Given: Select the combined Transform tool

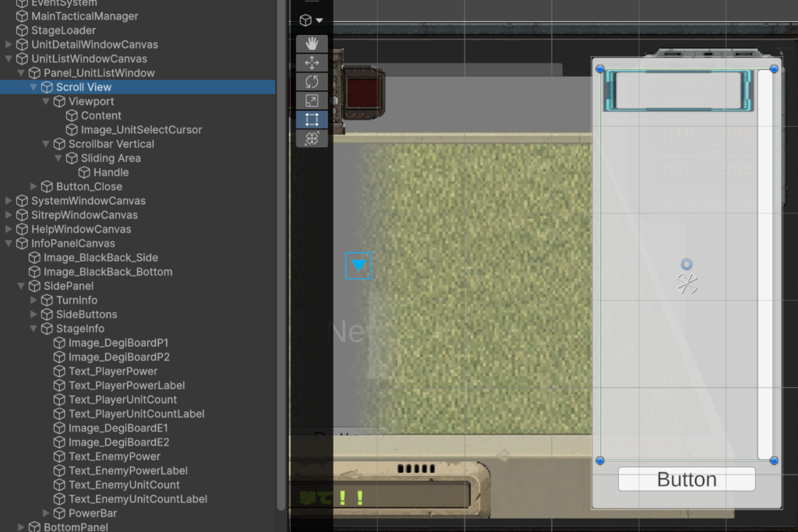Looking at the screenshot, I should [312, 139].
